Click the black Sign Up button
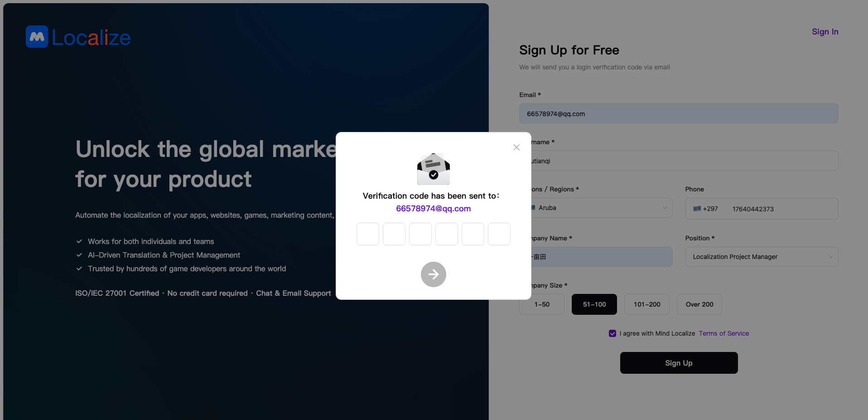The width and height of the screenshot is (868, 420). [x=679, y=363]
